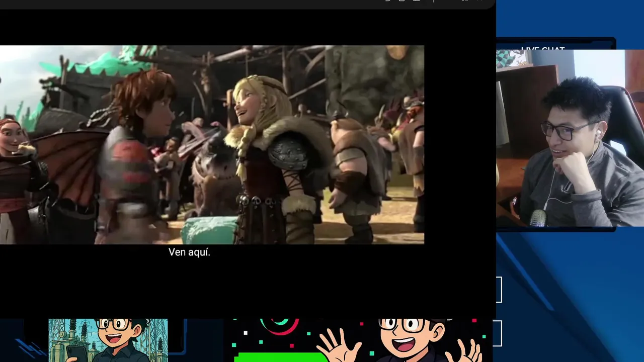Click the cartoon avatar holding a phone
Image resolution: width=644 pixels, height=362 pixels.
tap(108, 340)
